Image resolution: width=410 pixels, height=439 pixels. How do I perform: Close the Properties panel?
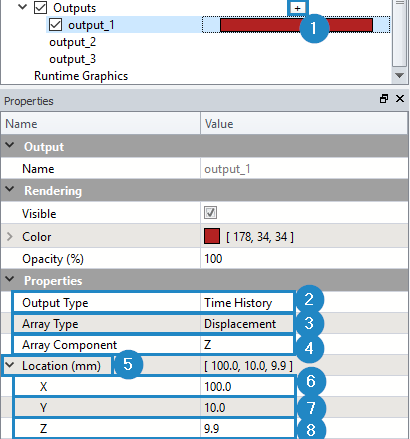coord(400,99)
